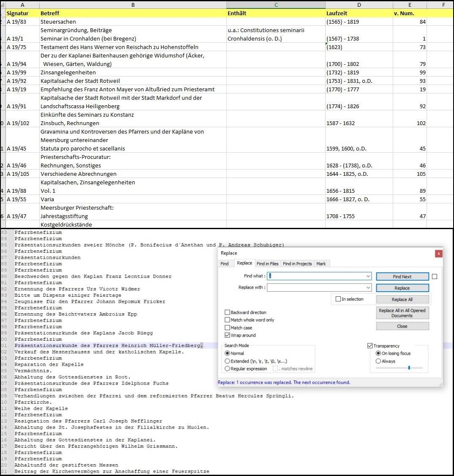
Task: Select the Replace tab
Action: tap(245, 263)
